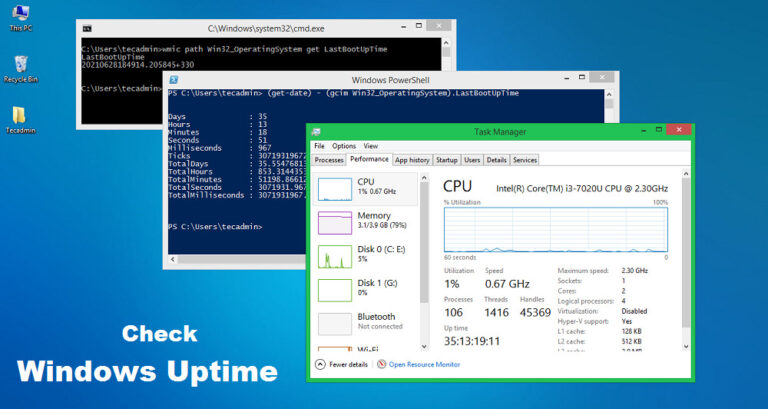Open the Recycle Bin icon

[x=20, y=63]
